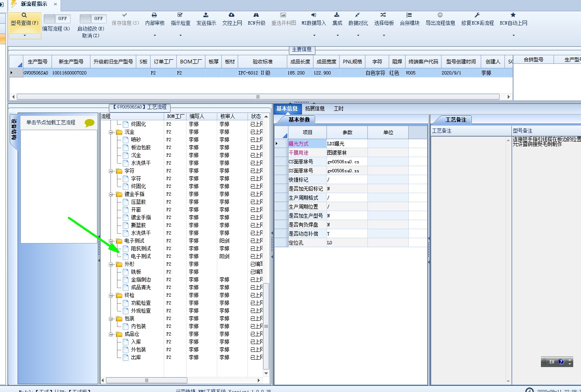Collapse the 电子测试 tree node
Viewport: 581px width, 392px height.
click(111, 241)
